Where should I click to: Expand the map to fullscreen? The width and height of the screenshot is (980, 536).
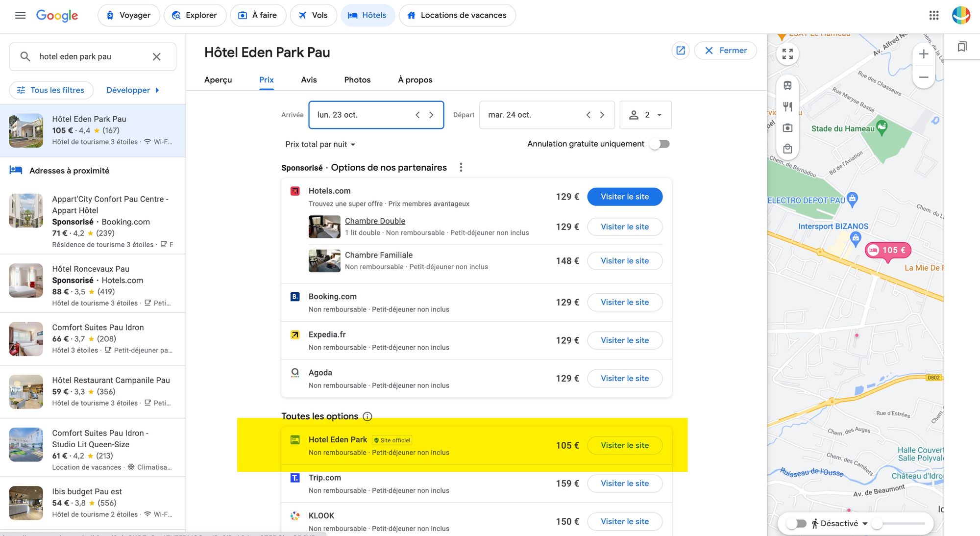coord(787,54)
